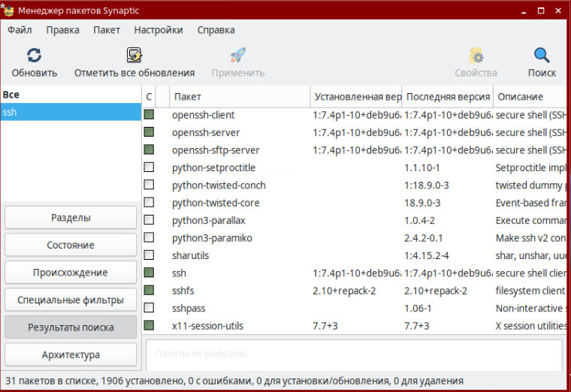Screen dimensions: 571x392
Task: Toggle status box for sshfs
Action: coord(149,291)
